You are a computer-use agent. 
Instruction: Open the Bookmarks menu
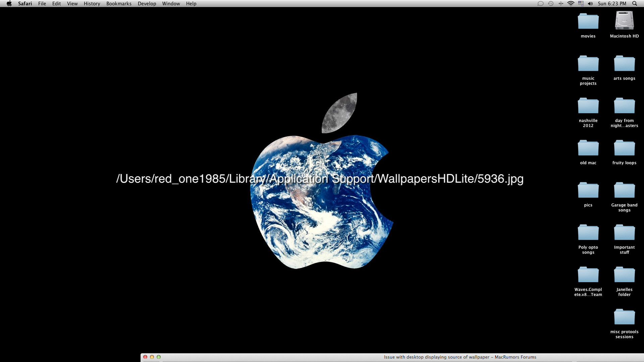point(119,4)
